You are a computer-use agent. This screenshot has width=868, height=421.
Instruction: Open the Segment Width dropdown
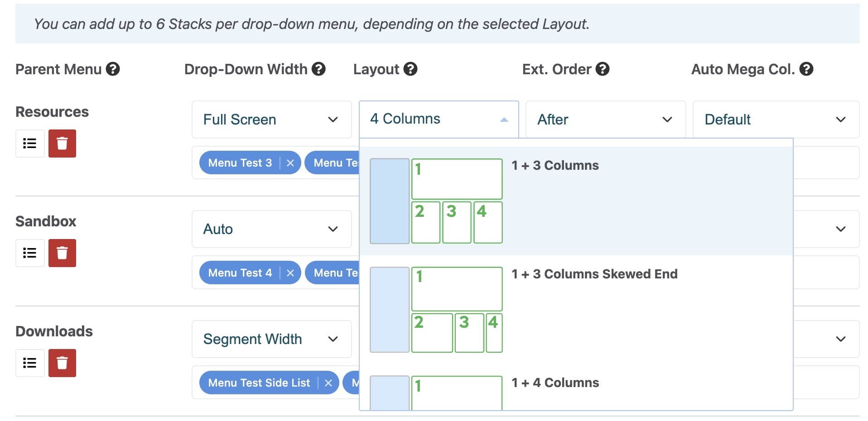271,339
